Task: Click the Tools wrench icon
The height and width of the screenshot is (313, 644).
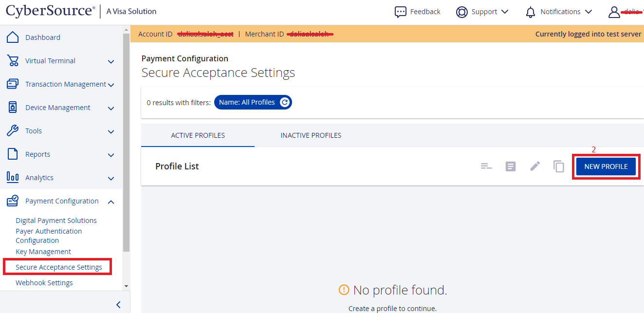Action: pyautogui.click(x=13, y=131)
